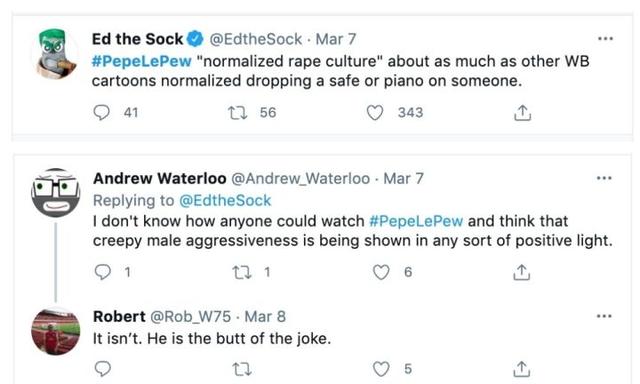This screenshot has width=640, height=384.
Task: Open @EdtheSock mention in Replying to line
Action: [225, 200]
